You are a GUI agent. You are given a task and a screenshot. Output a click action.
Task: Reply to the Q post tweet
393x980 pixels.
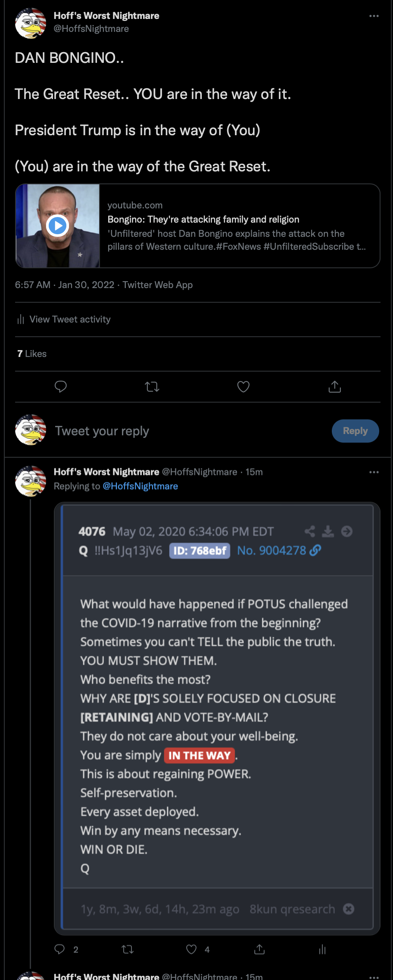click(60, 949)
